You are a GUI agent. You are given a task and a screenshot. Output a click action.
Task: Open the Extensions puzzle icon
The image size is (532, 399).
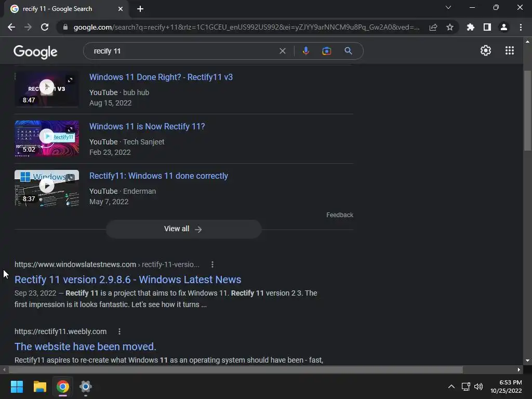point(470,27)
